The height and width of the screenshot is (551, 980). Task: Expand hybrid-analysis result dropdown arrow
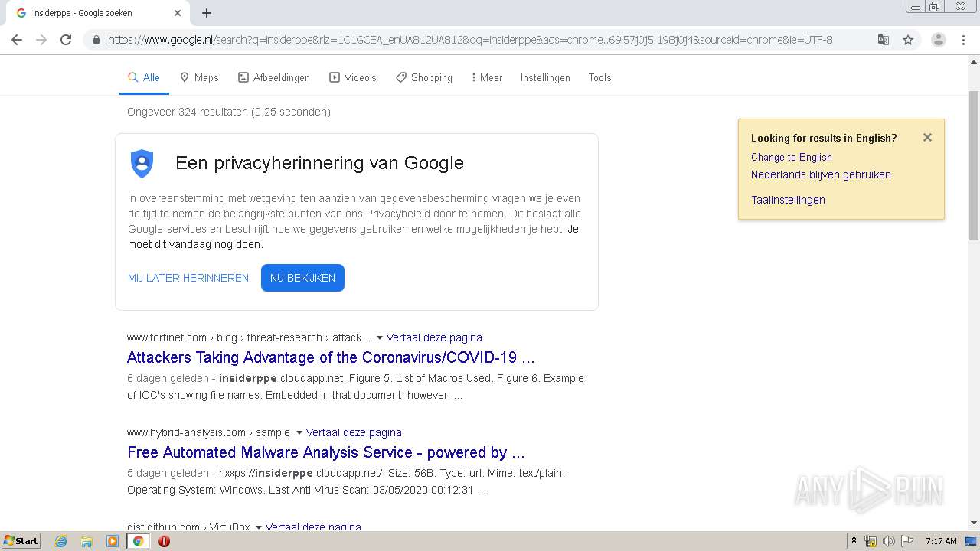(x=299, y=432)
